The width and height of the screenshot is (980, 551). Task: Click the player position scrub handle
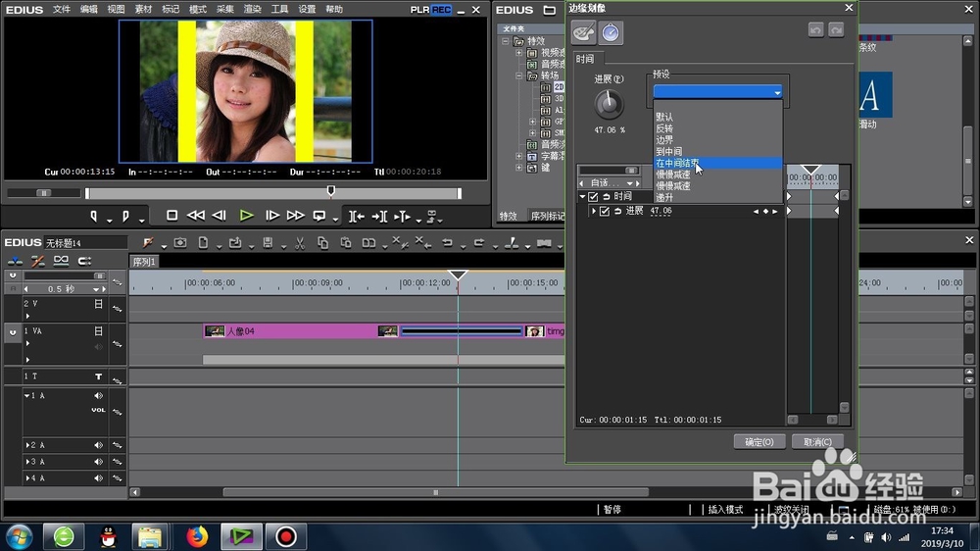(331, 190)
